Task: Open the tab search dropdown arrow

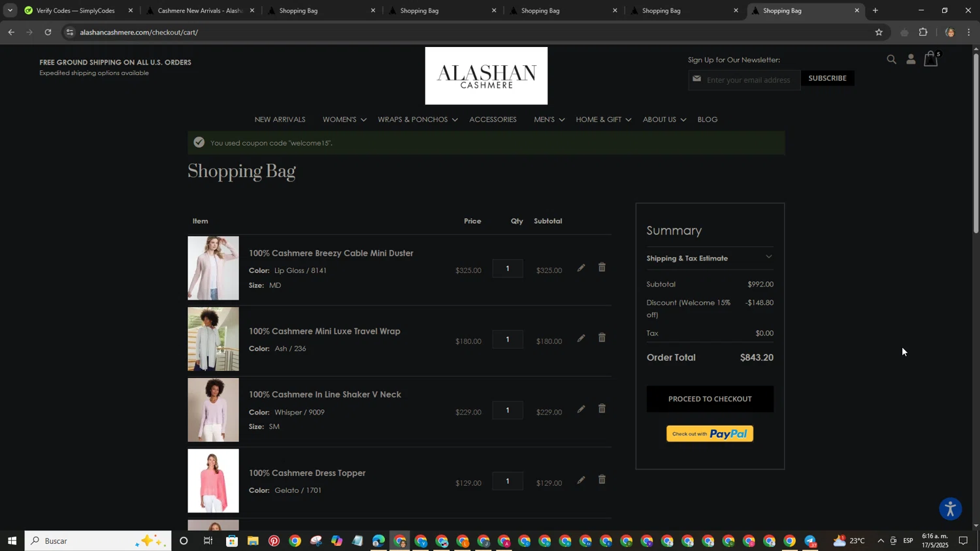Action: point(10,10)
